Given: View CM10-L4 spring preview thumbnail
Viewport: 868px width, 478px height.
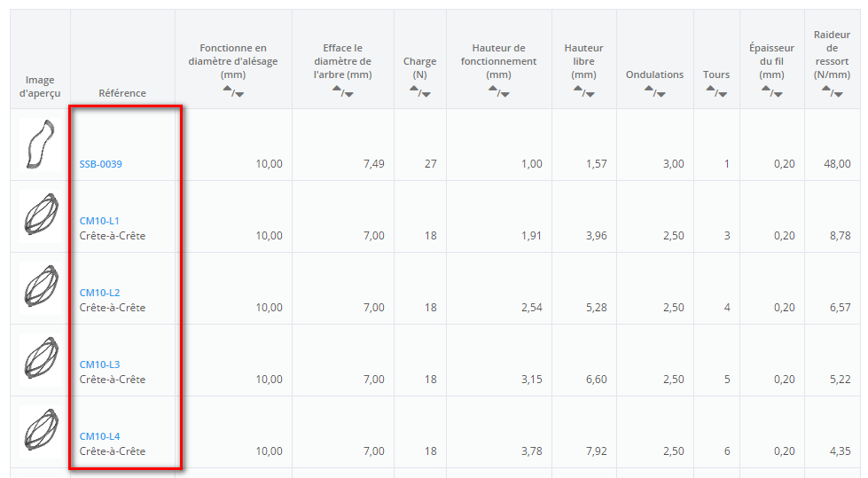Looking at the screenshot, I should [x=41, y=431].
